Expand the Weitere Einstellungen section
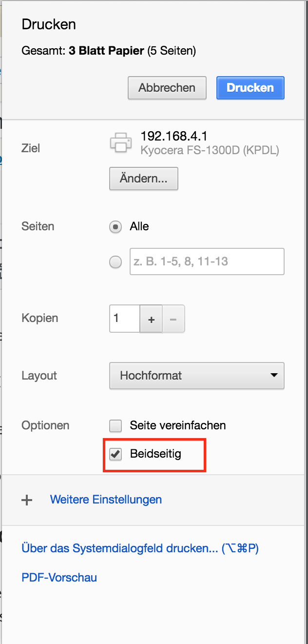This screenshot has height=644, width=308. [x=106, y=500]
